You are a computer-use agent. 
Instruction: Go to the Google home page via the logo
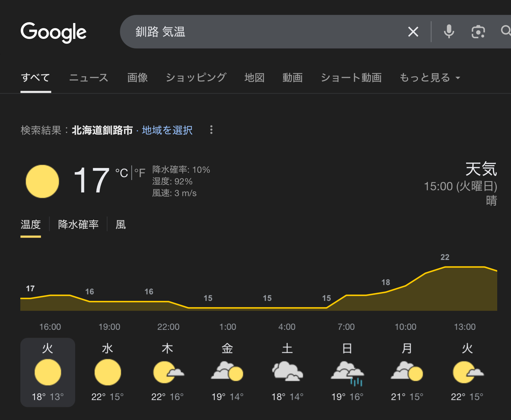coord(53,32)
